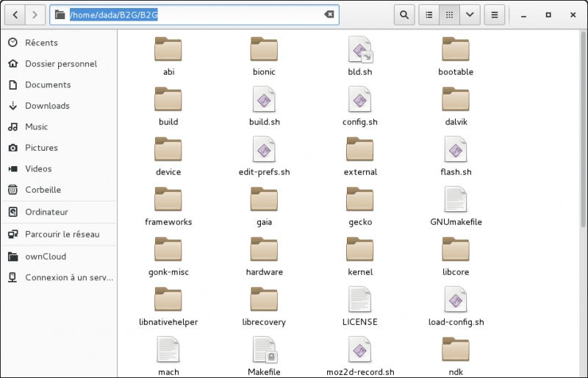
Task: Click the vertical scrollbar handle
Action: coord(583,129)
